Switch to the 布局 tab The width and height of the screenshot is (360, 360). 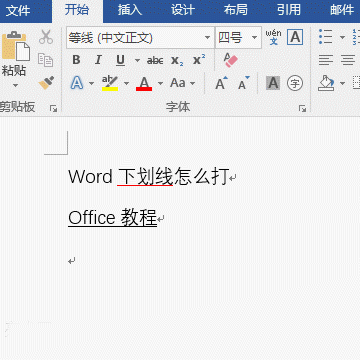236,11
